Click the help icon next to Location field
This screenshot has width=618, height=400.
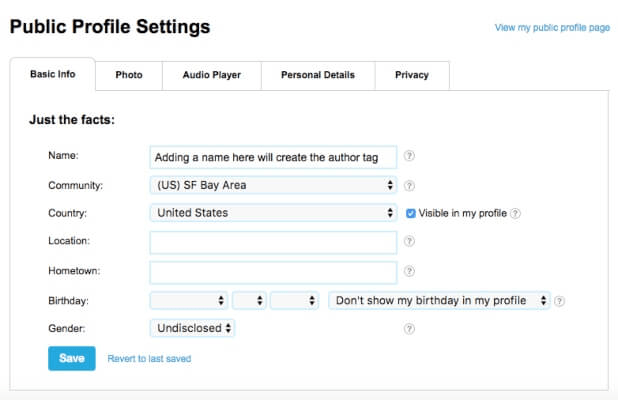point(409,241)
